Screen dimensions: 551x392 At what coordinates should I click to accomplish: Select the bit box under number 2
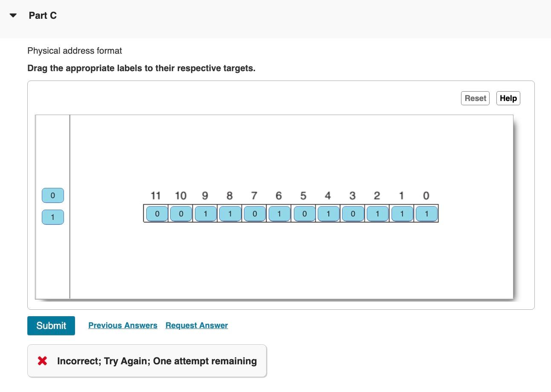377,213
